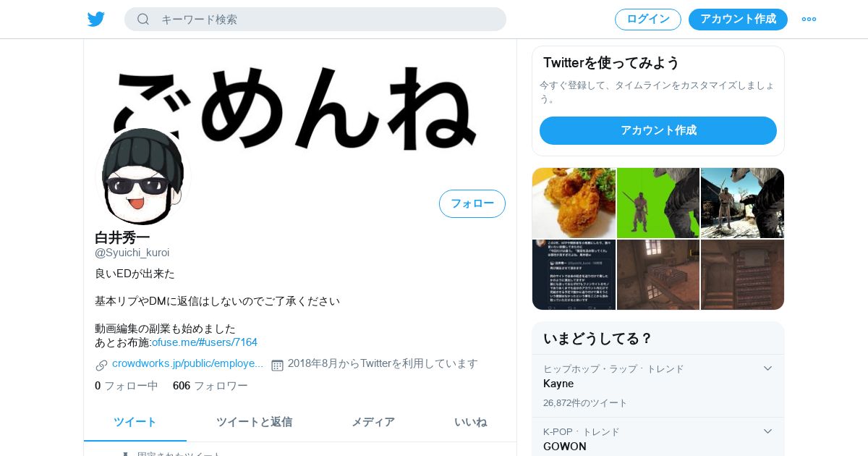
Task: Open the ofuse.me/#users/7164 link
Action: [x=205, y=342]
